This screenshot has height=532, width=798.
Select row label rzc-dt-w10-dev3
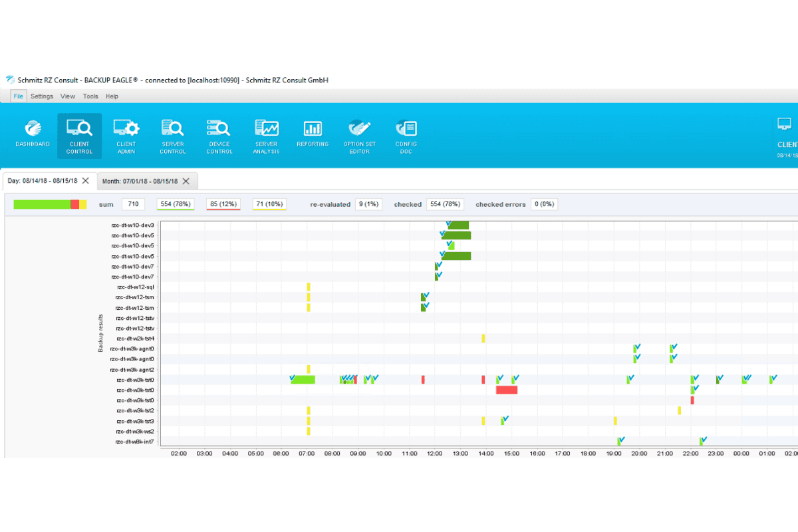tap(133, 225)
